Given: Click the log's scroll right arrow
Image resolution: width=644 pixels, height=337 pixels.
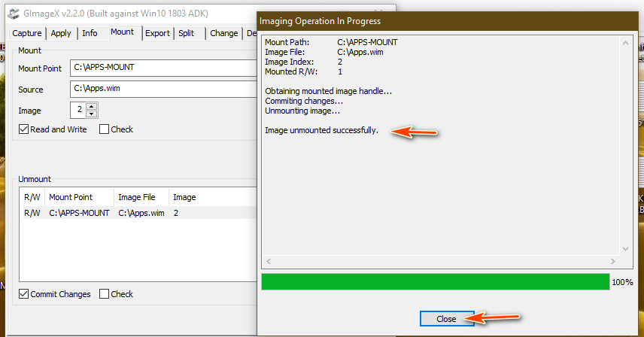Looking at the screenshot, I should (613, 261).
